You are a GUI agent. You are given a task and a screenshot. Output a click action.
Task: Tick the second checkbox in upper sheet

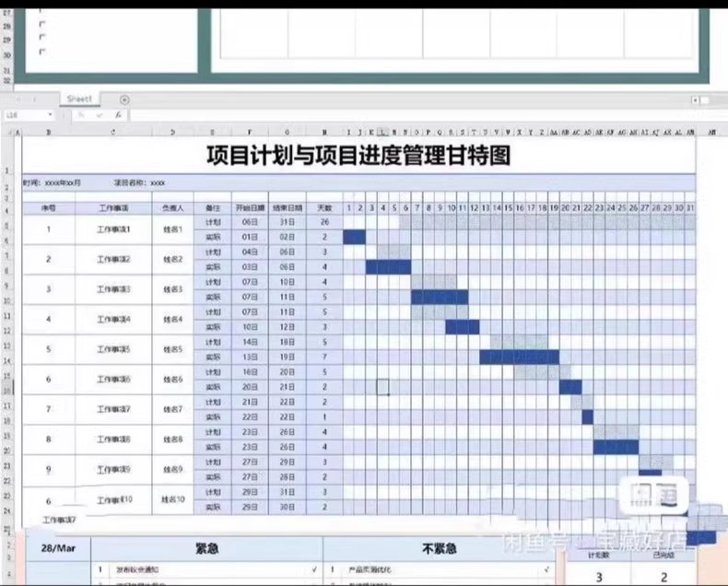tap(42, 37)
